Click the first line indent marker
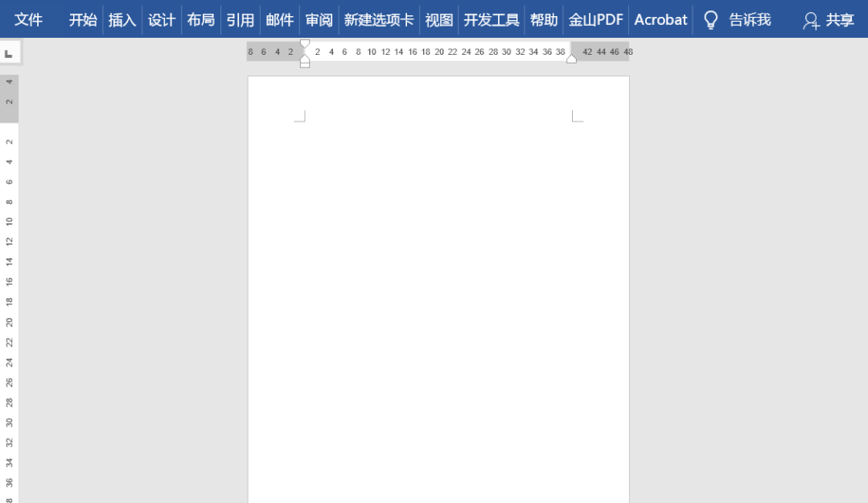Image resolution: width=868 pixels, height=503 pixels. click(x=304, y=43)
